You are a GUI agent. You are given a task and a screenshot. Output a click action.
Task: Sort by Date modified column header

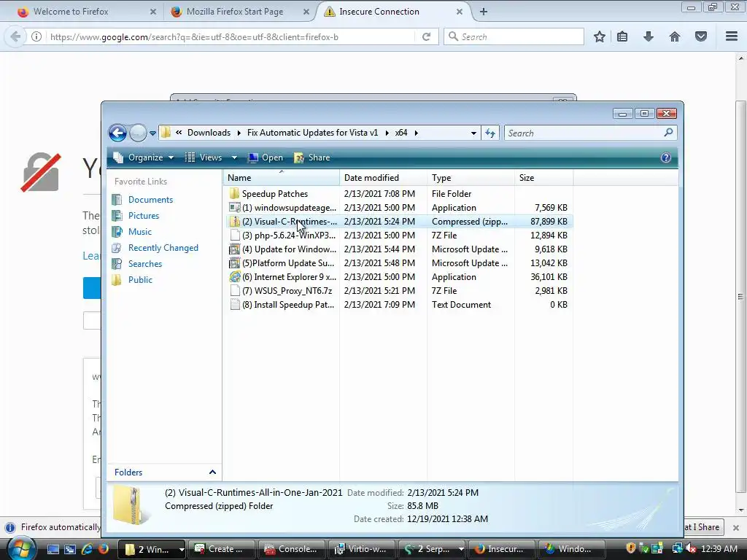click(x=383, y=178)
